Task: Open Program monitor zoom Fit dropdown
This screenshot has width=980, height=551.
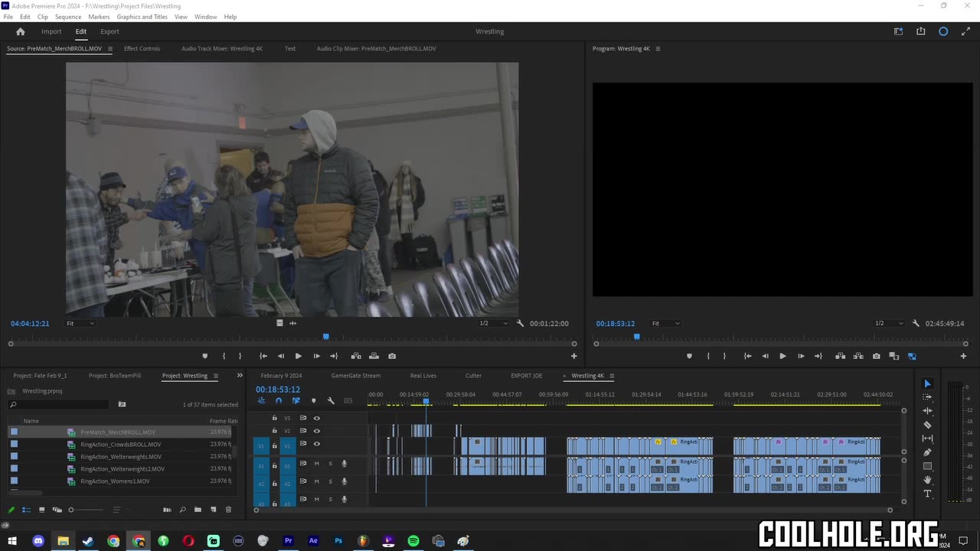Action: (x=665, y=324)
